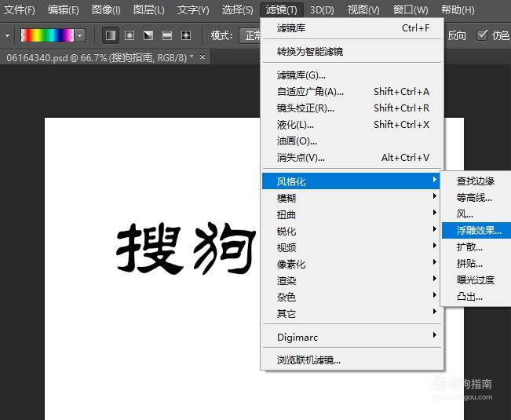
Task: Expand the 锐化 sharpen submenu
Action: [352, 231]
